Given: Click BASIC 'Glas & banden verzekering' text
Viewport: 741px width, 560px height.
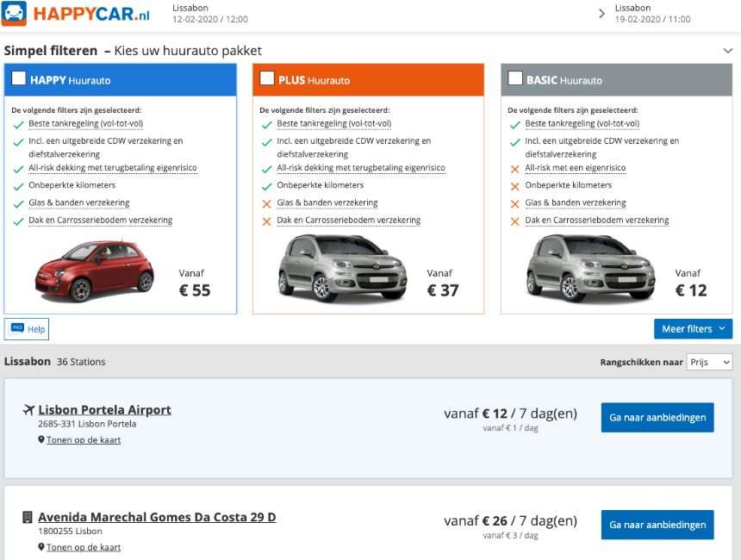Looking at the screenshot, I should tap(575, 202).
